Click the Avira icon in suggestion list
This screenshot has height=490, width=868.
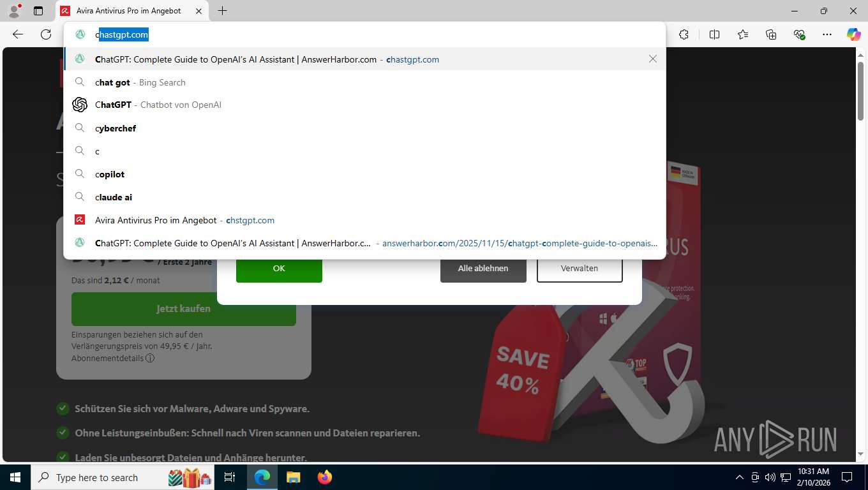click(80, 220)
